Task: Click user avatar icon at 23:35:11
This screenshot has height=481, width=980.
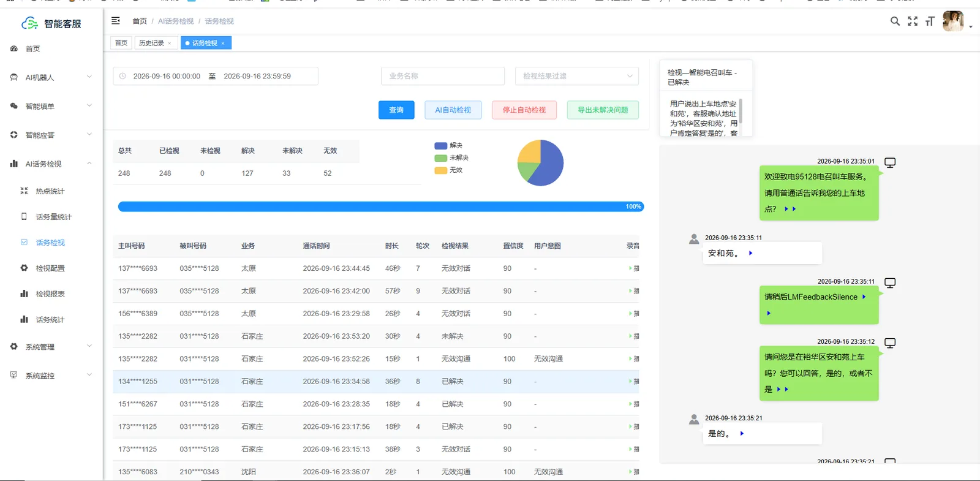Action: [x=694, y=239]
